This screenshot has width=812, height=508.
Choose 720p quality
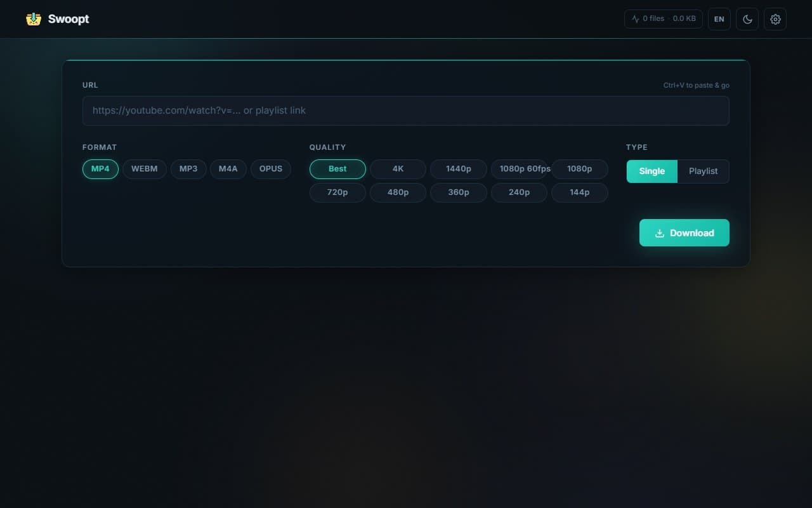click(337, 192)
